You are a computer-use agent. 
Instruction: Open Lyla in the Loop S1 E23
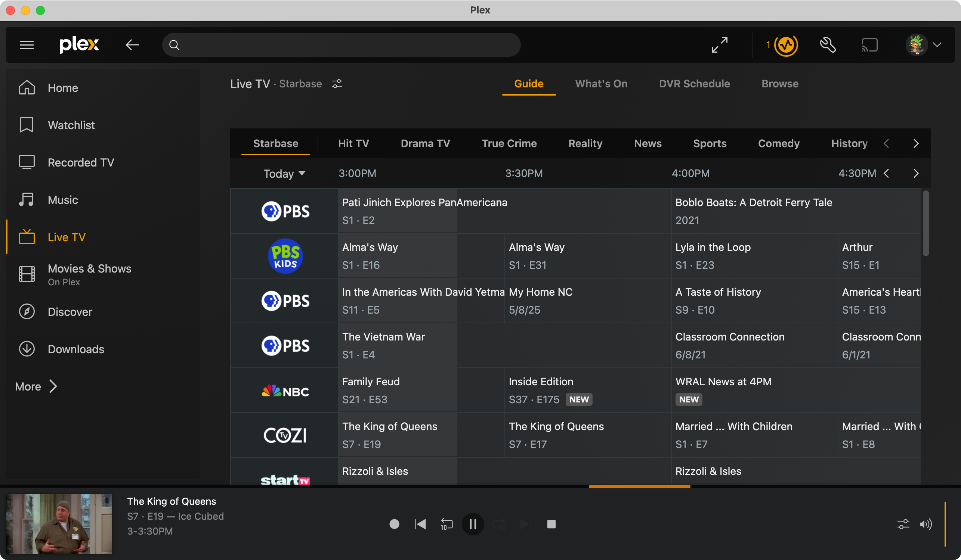point(754,256)
